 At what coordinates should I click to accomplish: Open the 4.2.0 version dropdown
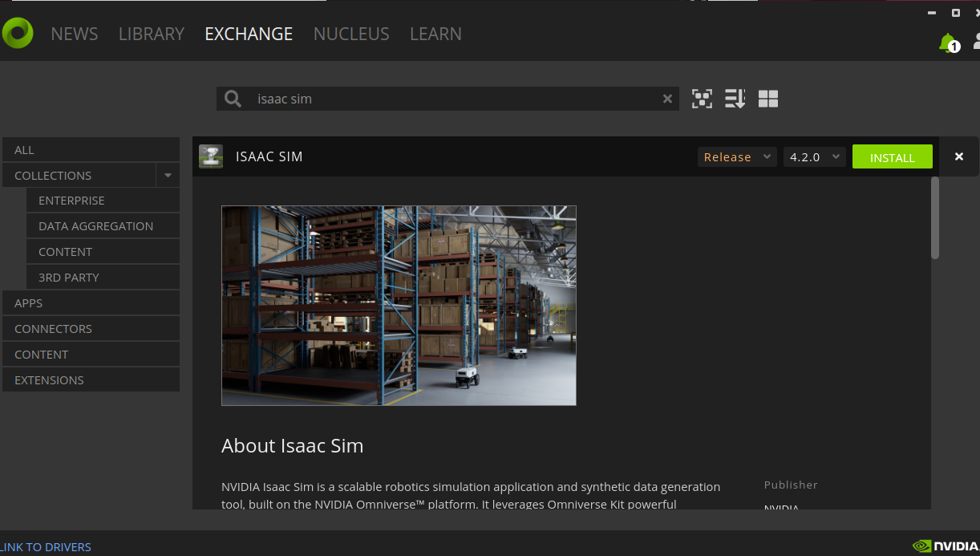(x=815, y=157)
